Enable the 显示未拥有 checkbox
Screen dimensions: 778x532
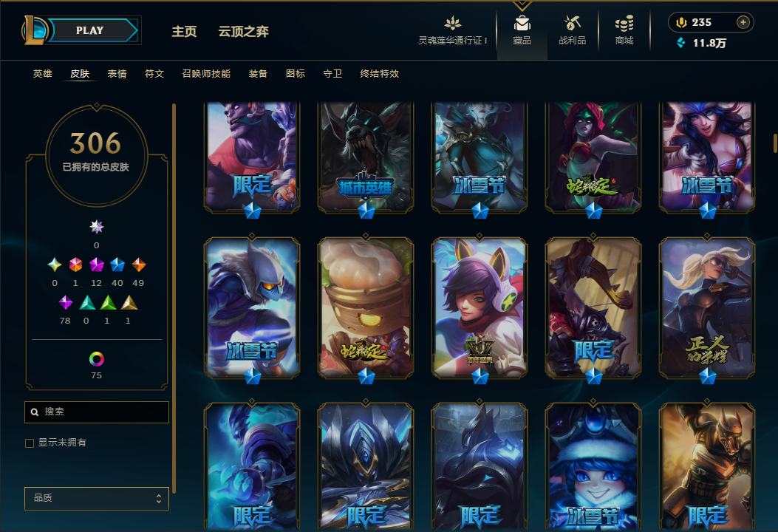click(30, 443)
